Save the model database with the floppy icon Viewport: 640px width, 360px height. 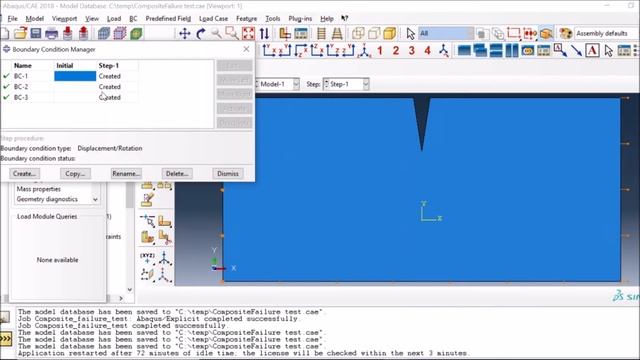[36, 33]
